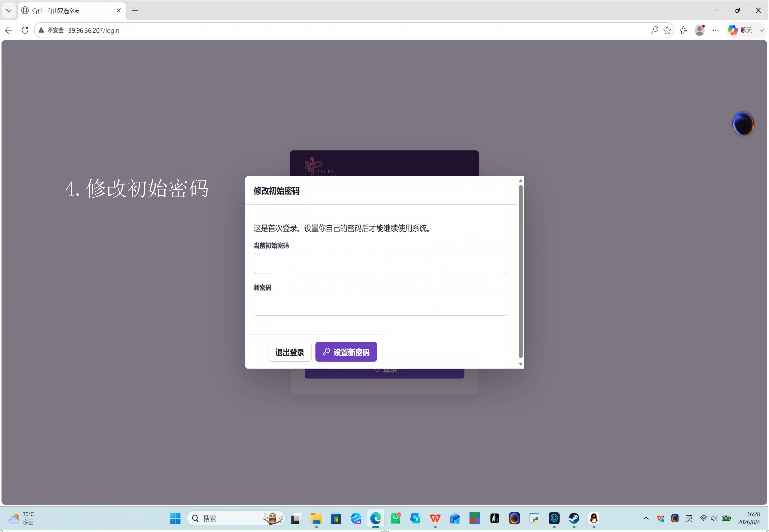The height and width of the screenshot is (532, 769).
Task: Go back to the previous page
Action: (9, 30)
